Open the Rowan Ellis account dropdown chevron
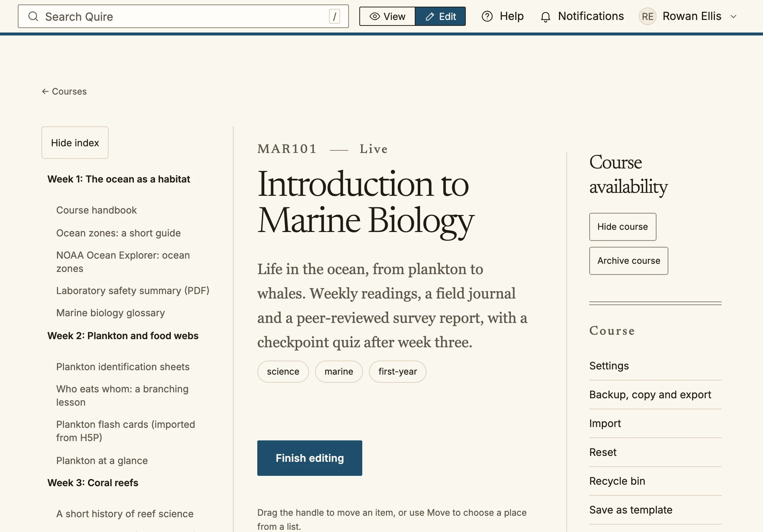 [734, 16]
